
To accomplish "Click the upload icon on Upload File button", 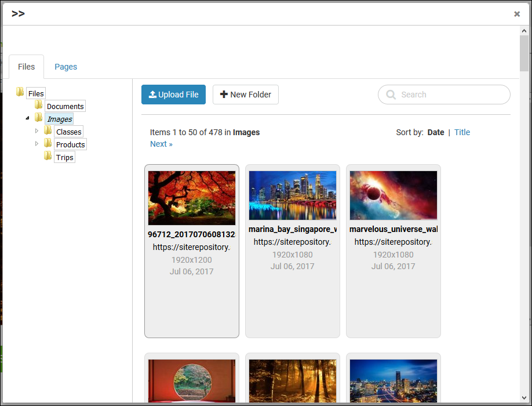I will (x=154, y=95).
